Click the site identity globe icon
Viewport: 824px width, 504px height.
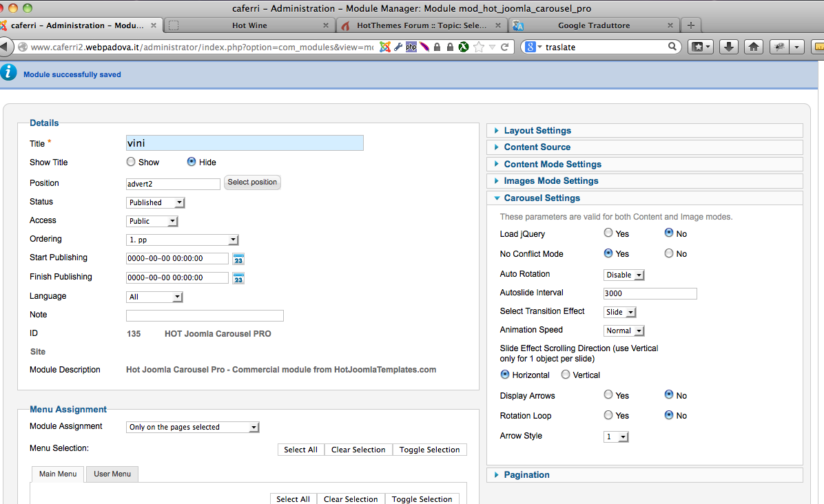tap(23, 47)
